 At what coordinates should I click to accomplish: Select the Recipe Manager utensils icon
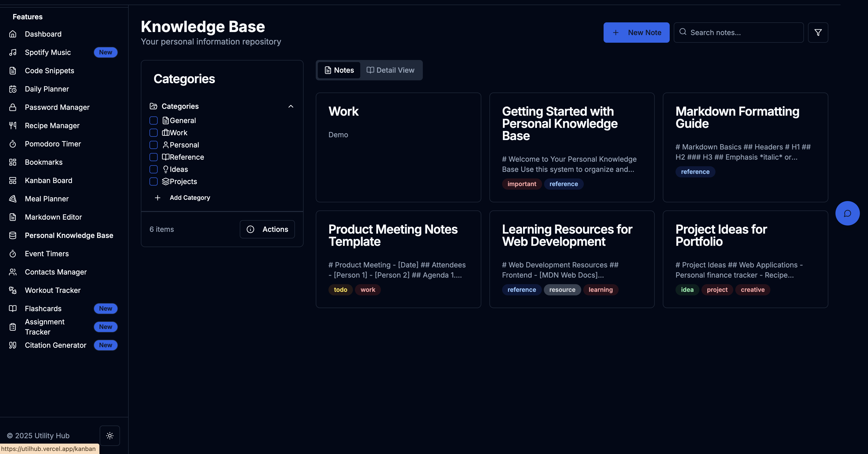(x=13, y=126)
